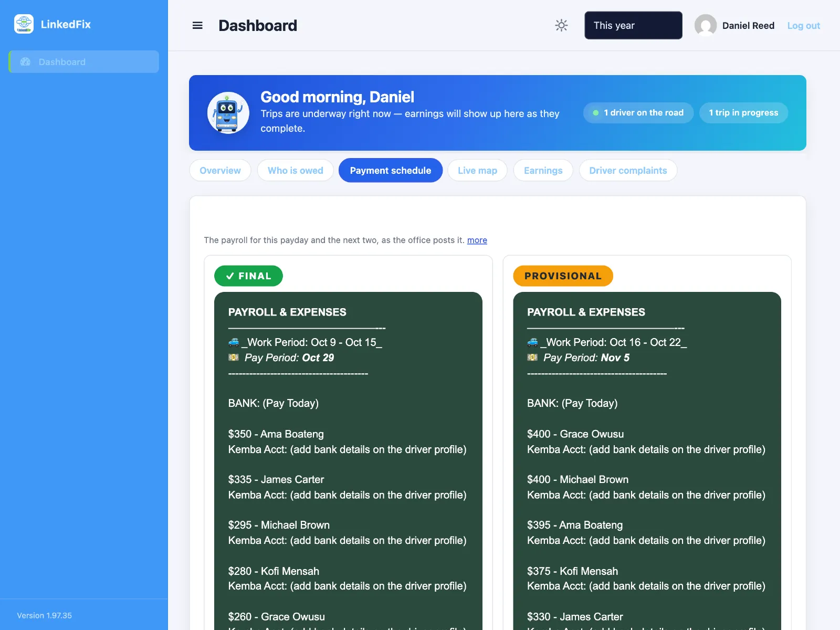Click the green FINAL status badge

[248, 276]
